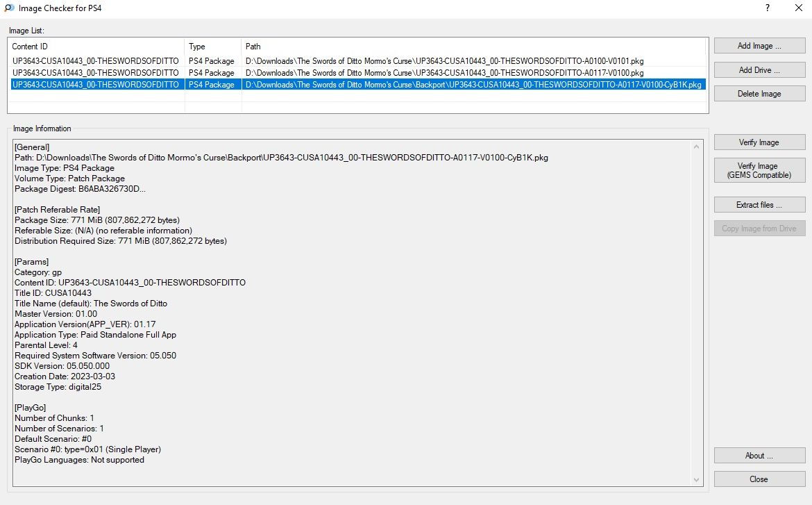Click the Referable Size: (N/A) line
This screenshot has height=505, width=812.
(103, 231)
